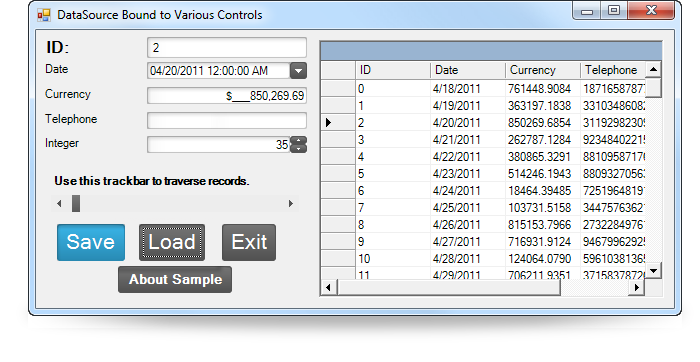The height and width of the screenshot is (362, 700).
Task: Click currency cell 761448.9084
Action: tap(543, 88)
